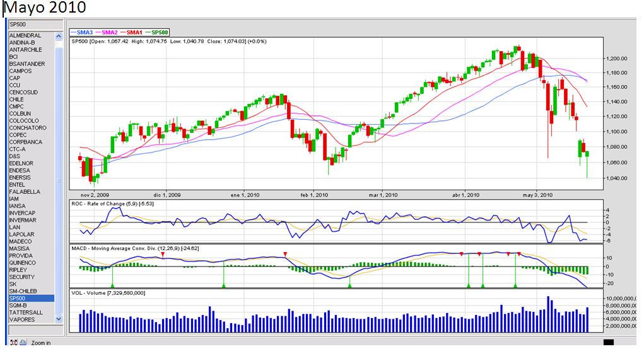Click the VOL - Volume panel title
644x349 pixels.
point(108,293)
